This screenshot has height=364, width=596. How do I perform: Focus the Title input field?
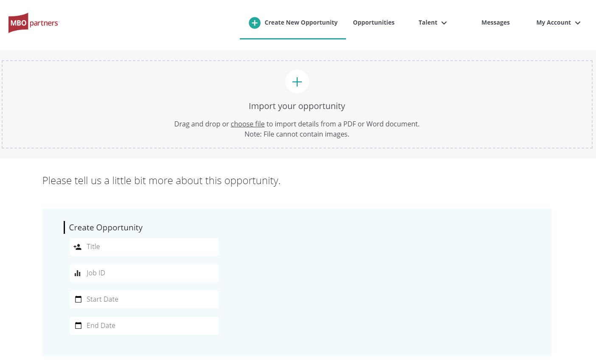(x=144, y=247)
